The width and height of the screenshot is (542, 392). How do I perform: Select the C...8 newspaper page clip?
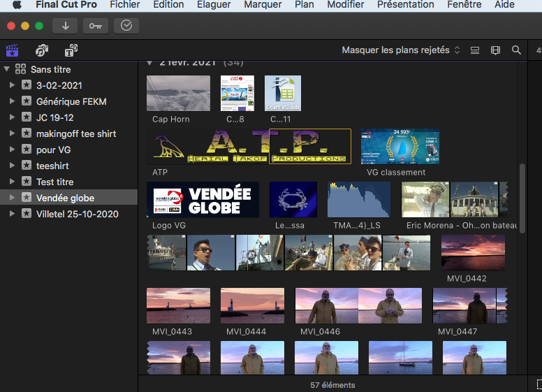coord(237,94)
